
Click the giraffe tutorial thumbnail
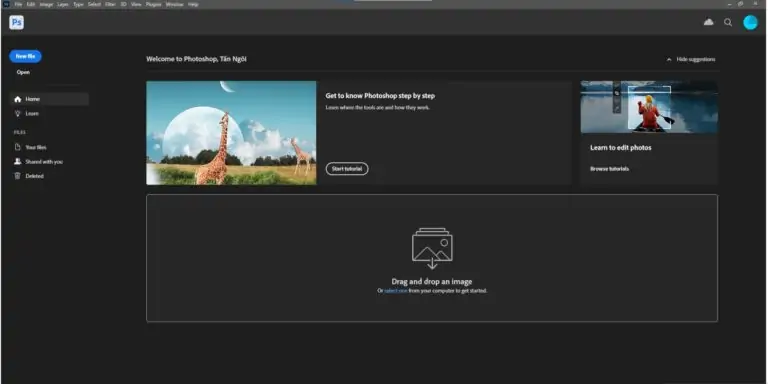(231, 133)
